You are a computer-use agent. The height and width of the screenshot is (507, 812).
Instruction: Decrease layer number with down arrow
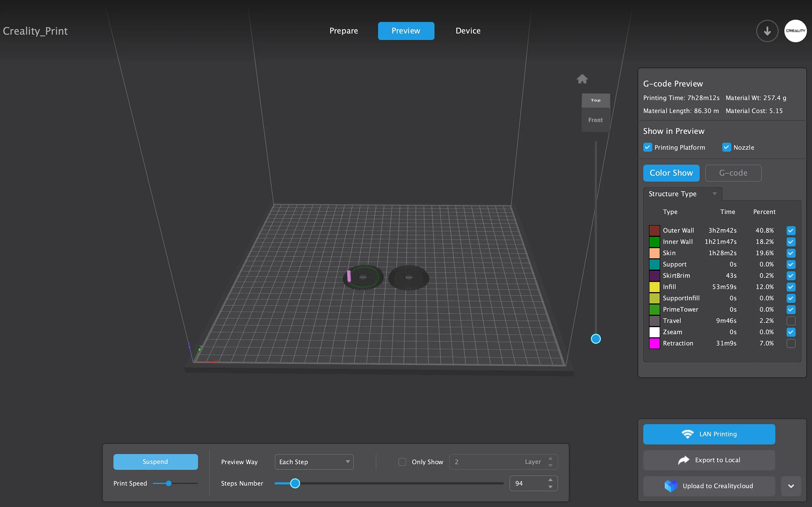pos(550,465)
